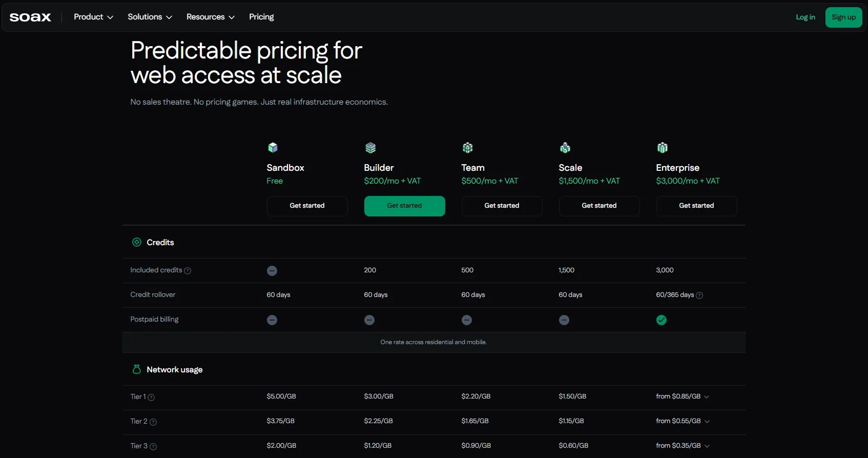Click the Enterprise $3,000/mo + VAT price

click(688, 181)
